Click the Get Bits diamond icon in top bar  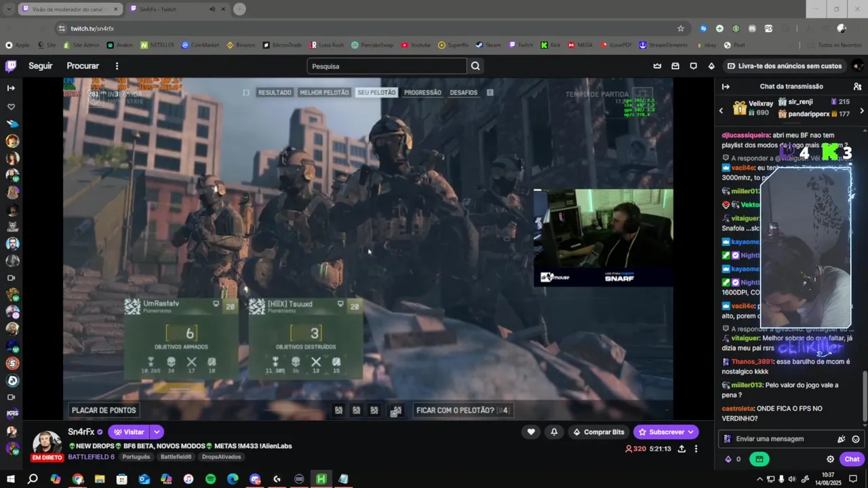click(x=711, y=66)
